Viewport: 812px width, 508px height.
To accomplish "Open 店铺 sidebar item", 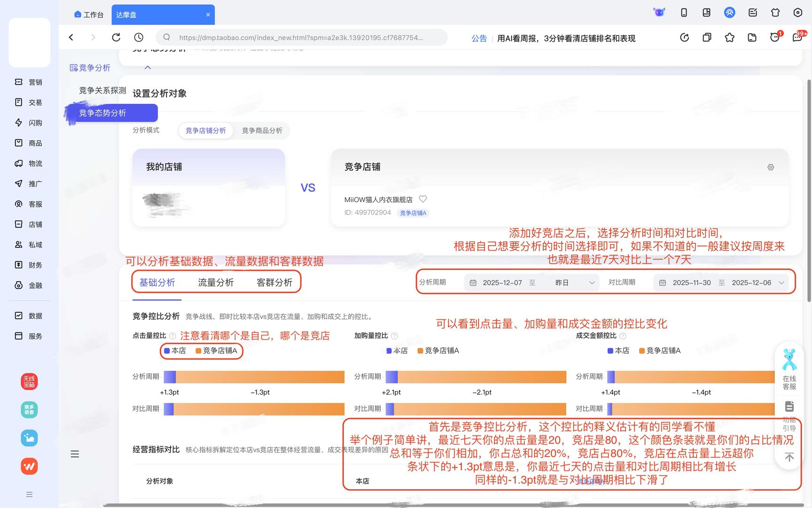I will pyautogui.click(x=29, y=224).
